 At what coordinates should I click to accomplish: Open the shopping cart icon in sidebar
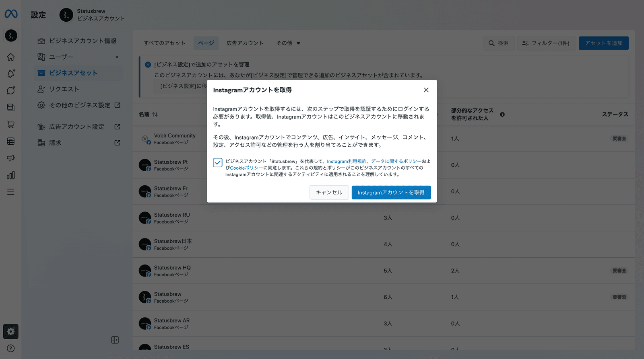click(11, 125)
